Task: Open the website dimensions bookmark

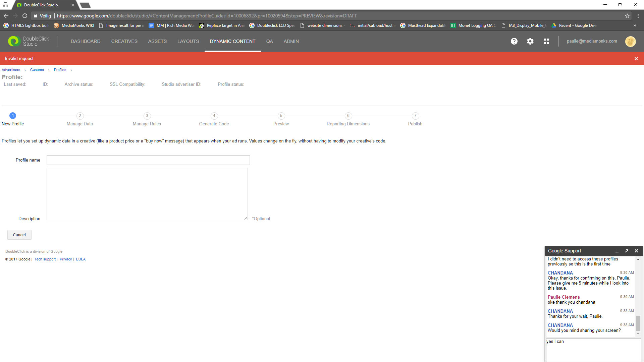Action: click(322, 25)
